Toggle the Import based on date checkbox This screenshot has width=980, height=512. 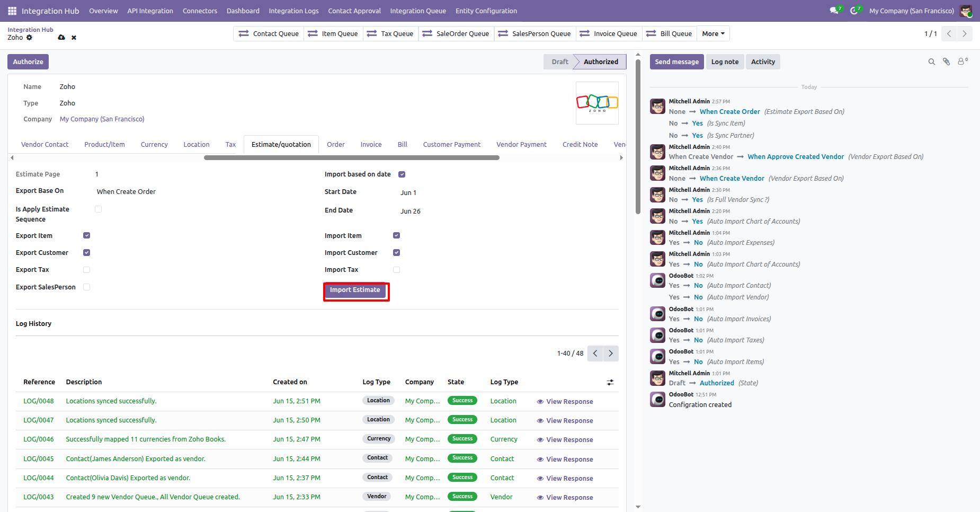tap(402, 174)
